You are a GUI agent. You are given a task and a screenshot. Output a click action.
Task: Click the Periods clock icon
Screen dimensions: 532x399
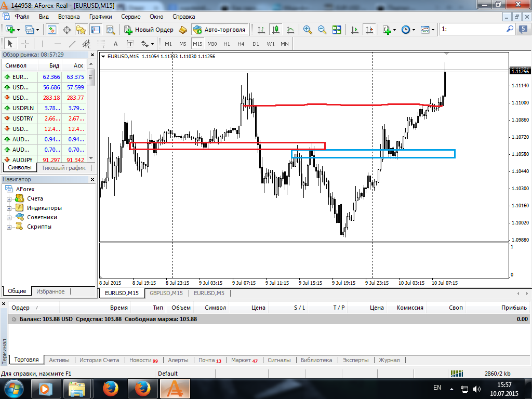click(406, 30)
